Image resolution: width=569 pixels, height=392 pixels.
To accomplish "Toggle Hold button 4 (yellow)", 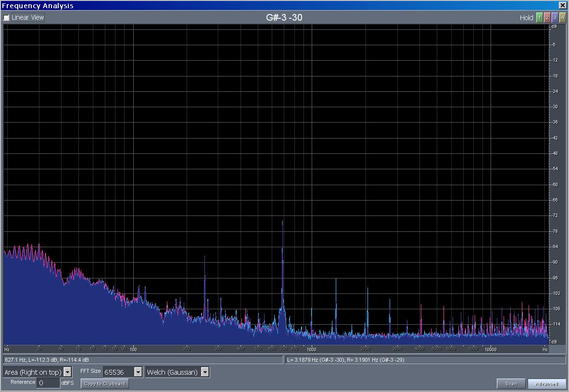I will tap(562, 17).
